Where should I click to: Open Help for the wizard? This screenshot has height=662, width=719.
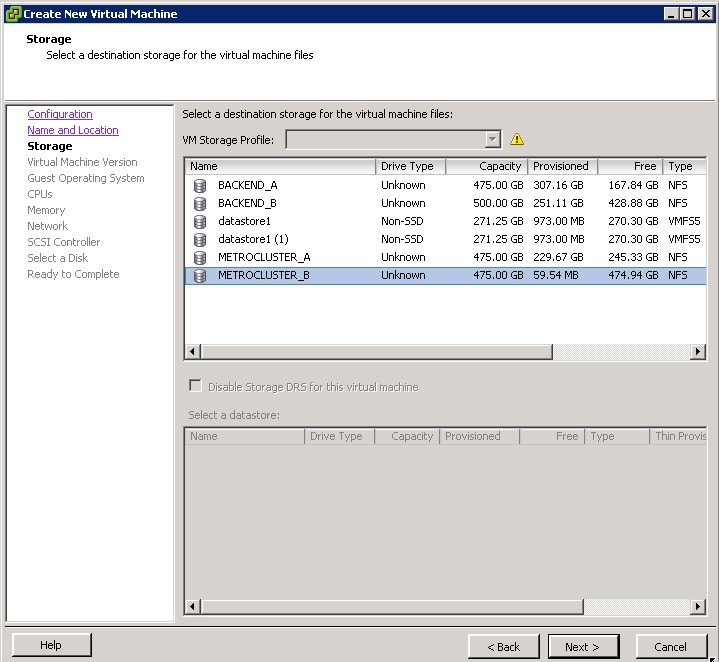click(51, 646)
